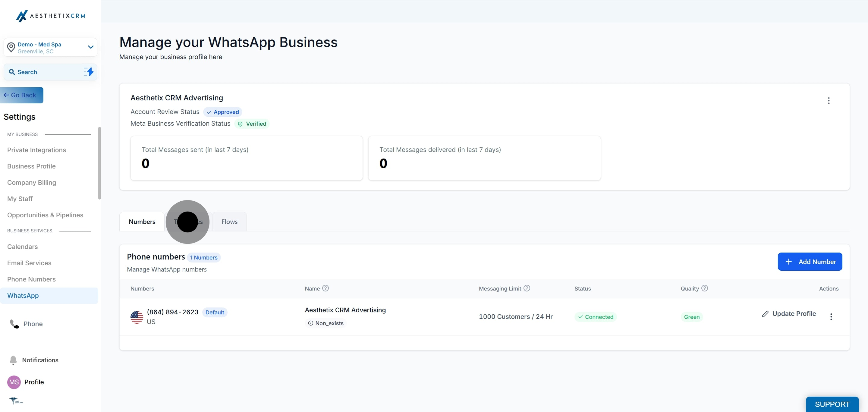Click the Total Messages sent card
Viewport: 868px width, 412px height.
click(x=247, y=158)
